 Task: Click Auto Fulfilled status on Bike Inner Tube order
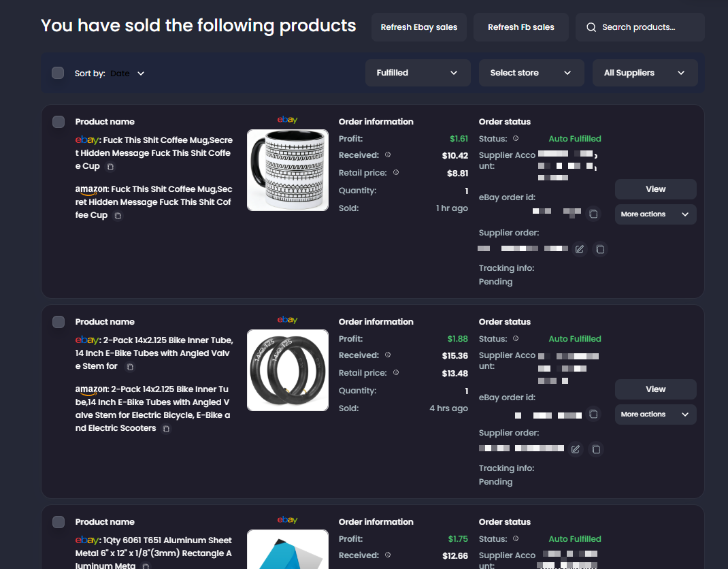pyautogui.click(x=575, y=339)
